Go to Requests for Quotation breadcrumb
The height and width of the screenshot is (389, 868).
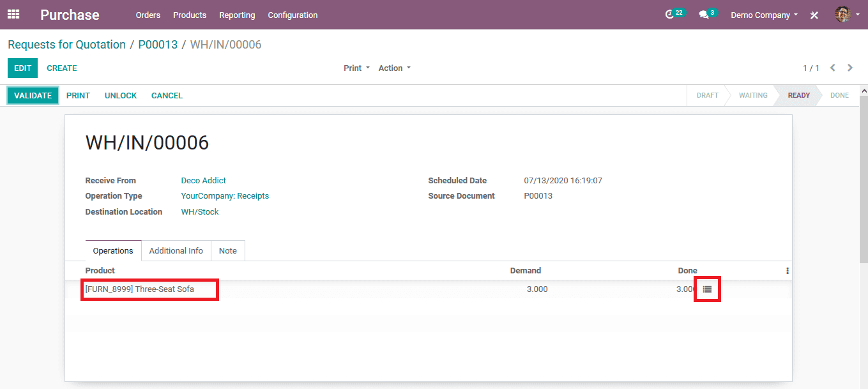[x=67, y=45]
